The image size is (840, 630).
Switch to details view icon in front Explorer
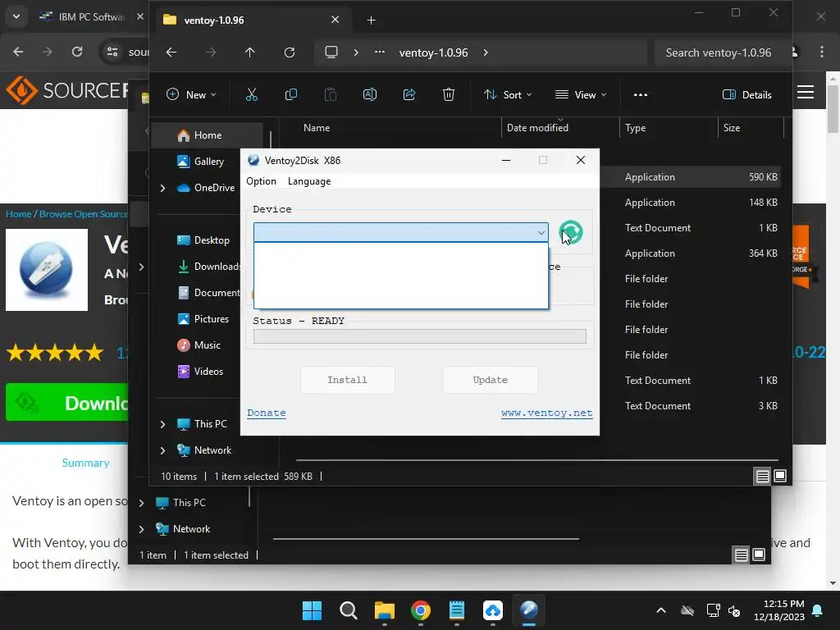(762, 476)
